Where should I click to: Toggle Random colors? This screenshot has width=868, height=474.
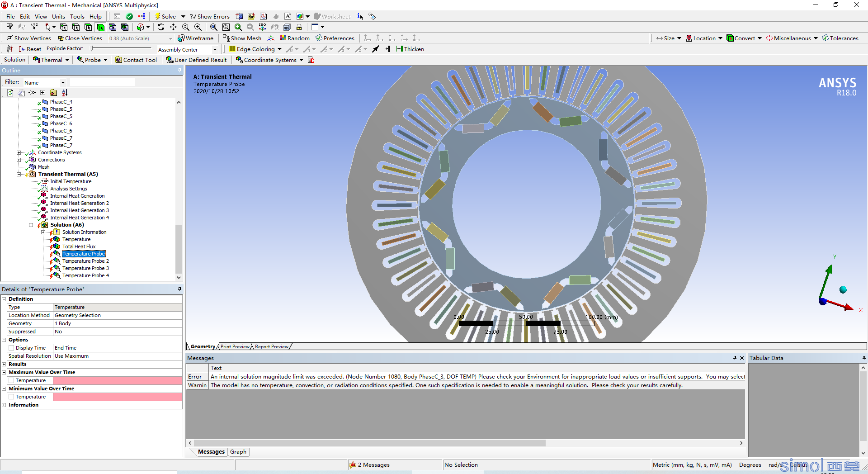tap(295, 38)
